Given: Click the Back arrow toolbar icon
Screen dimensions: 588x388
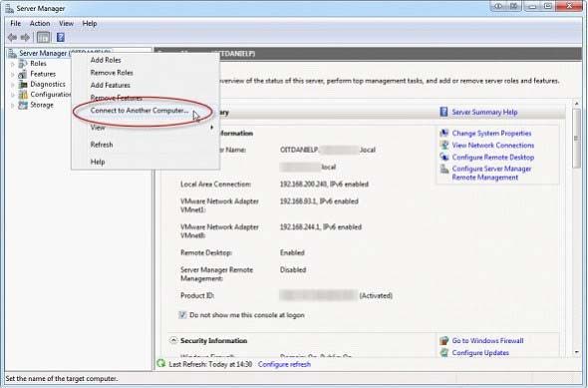Looking at the screenshot, I should click(x=12, y=38).
